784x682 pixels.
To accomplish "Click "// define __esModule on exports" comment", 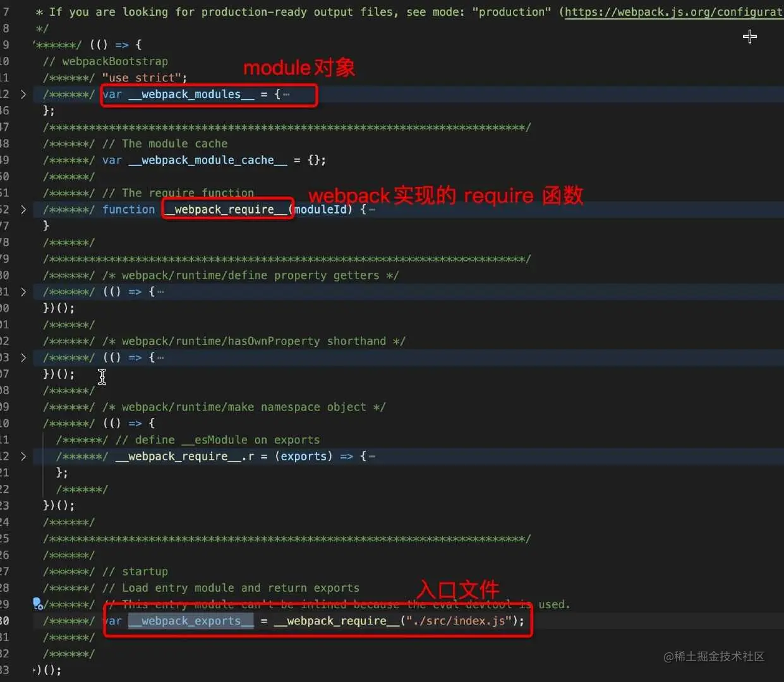I will (218, 440).
